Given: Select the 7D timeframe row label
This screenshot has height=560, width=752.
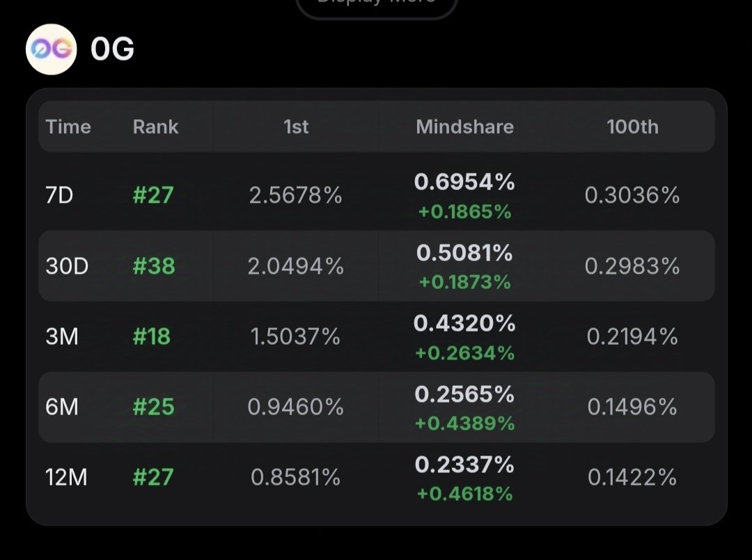Looking at the screenshot, I should 59,195.
